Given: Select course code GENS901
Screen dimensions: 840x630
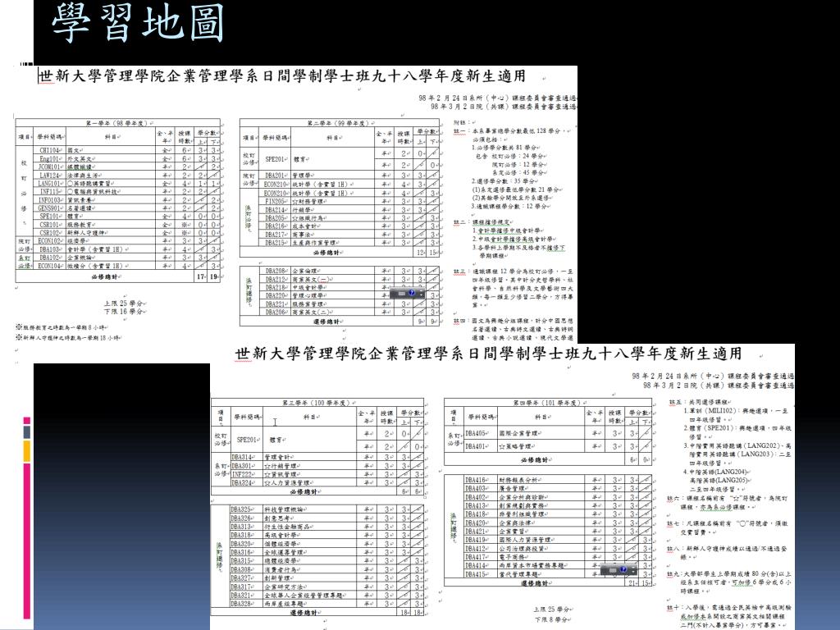Looking at the screenshot, I should 49,208.
